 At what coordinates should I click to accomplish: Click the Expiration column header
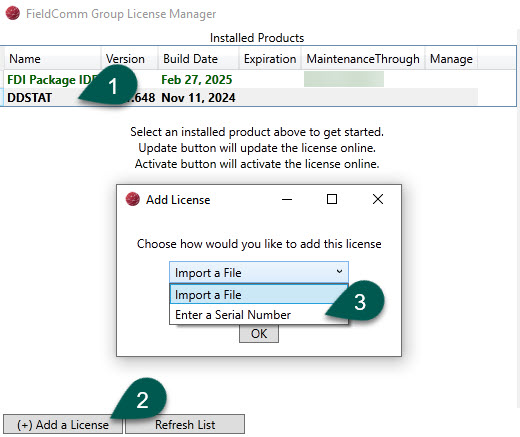[270, 59]
